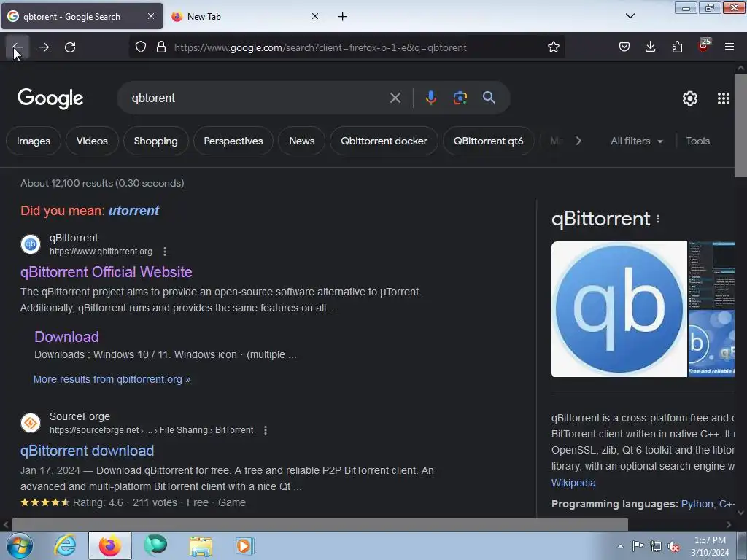Click the site security padlock icon

(x=161, y=47)
